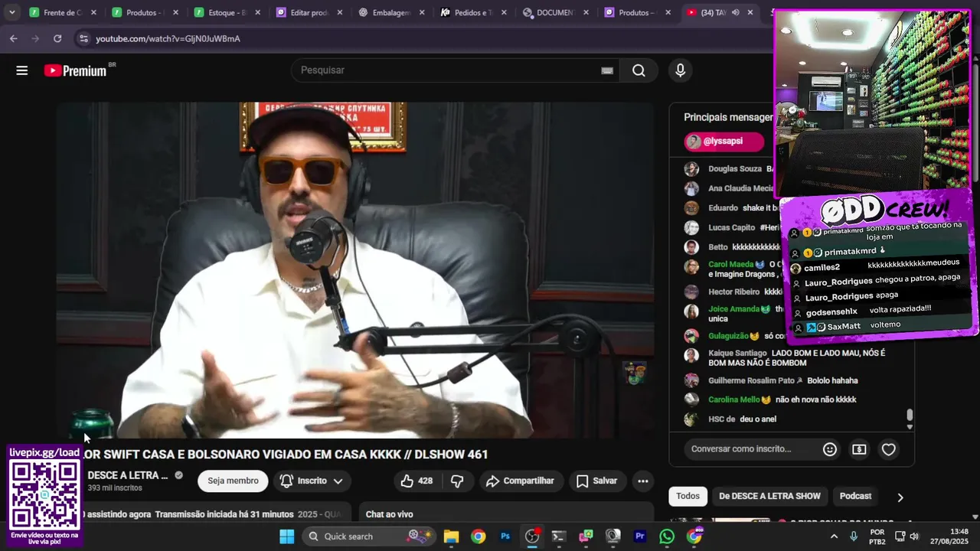
Task: Open the @lyssapsi pinned chat chip
Action: [724, 142]
